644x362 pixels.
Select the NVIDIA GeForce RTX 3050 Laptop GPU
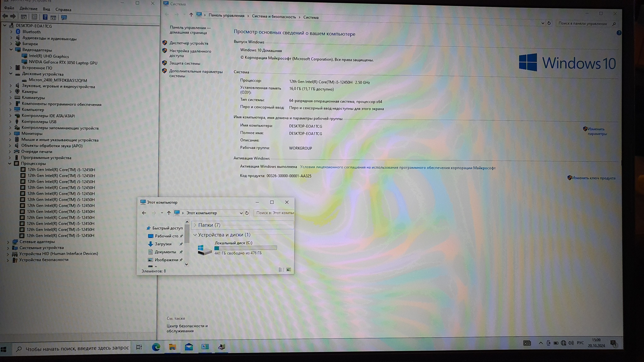(63, 63)
